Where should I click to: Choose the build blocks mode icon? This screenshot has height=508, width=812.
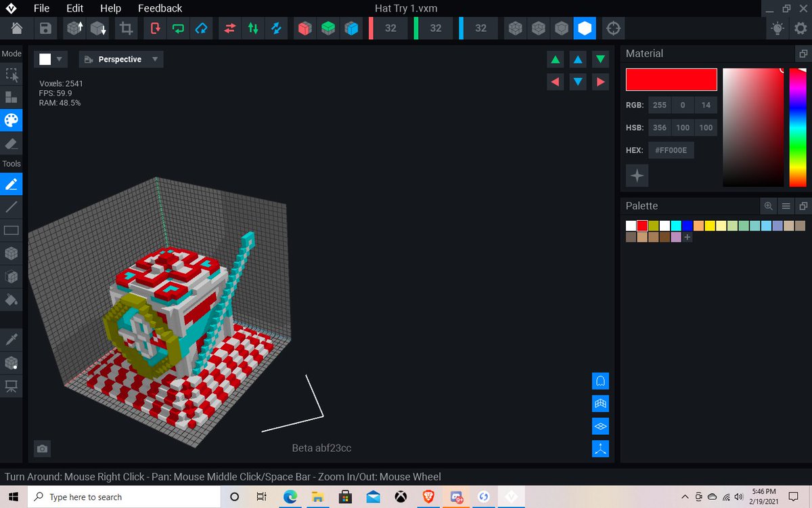pyautogui.click(x=11, y=98)
